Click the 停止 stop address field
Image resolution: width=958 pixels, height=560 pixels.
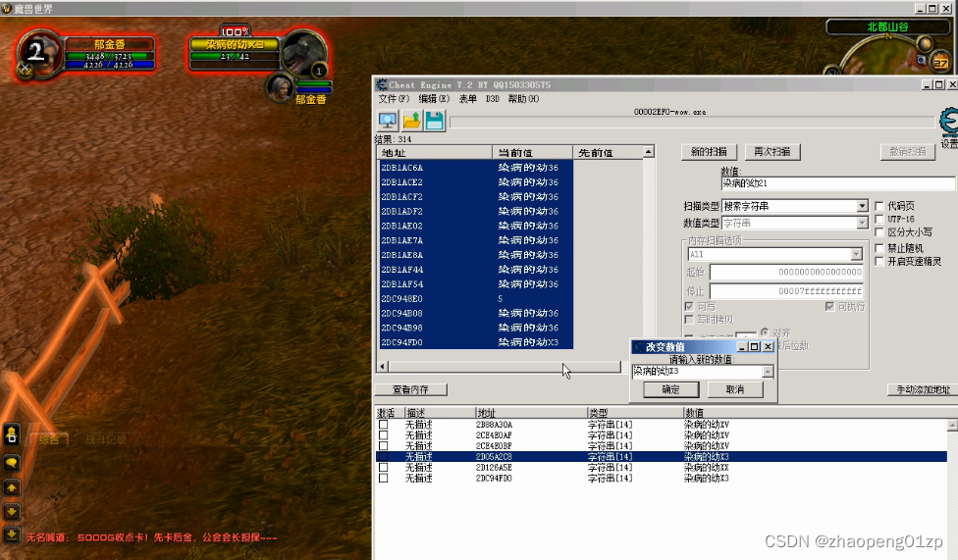[x=786, y=291]
